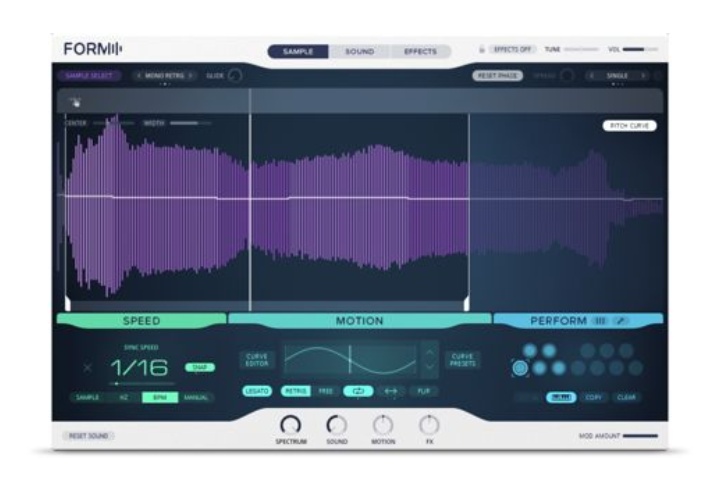
Task: Click the left loop start marker handle
Action: (67, 305)
